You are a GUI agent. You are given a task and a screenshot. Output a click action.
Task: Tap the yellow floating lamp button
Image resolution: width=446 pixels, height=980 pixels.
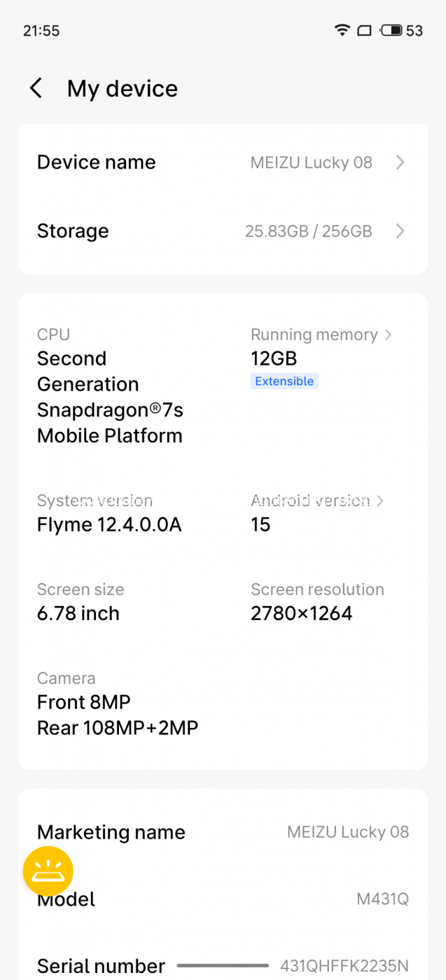pyautogui.click(x=48, y=871)
